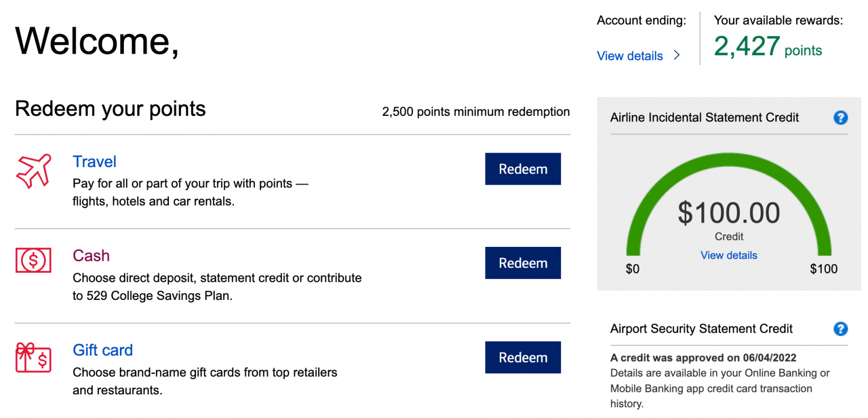This screenshot has width=868, height=418.
Task: Open the Cash redemption link
Action: [91, 256]
